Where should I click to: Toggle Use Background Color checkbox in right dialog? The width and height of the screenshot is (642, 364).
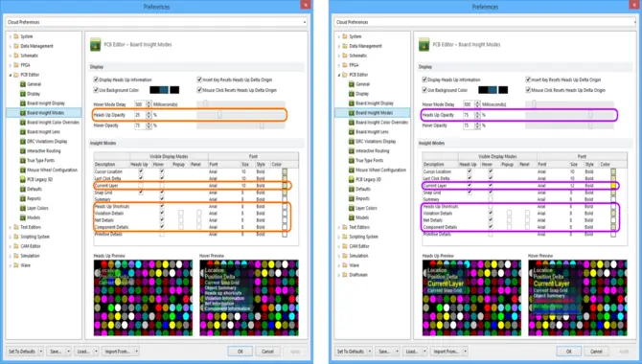424,90
